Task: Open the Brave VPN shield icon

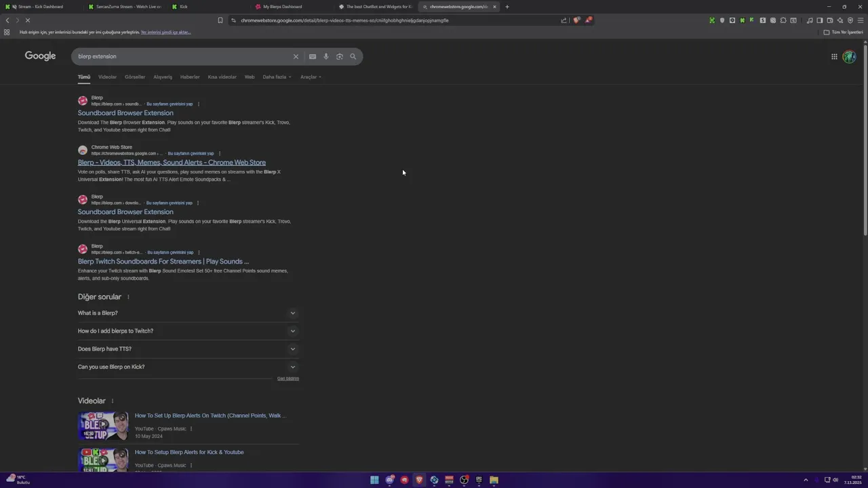Action: 850,20
